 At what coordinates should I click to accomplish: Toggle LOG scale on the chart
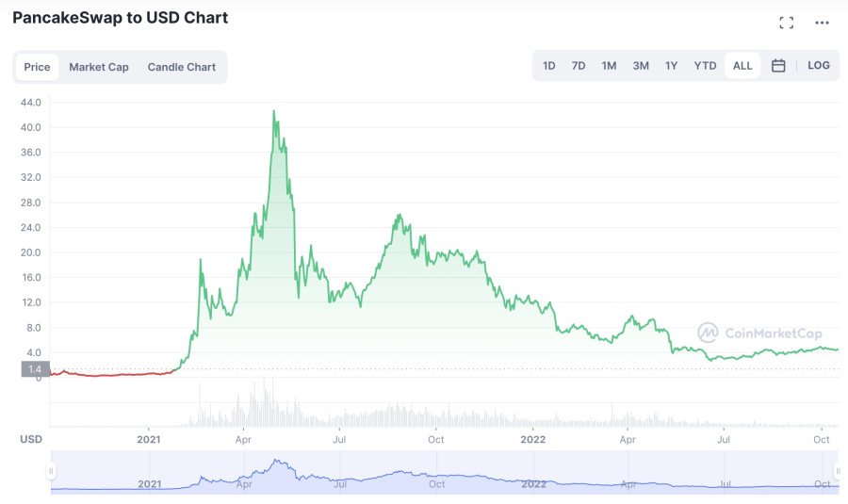pyautogui.click(x=819, y=66)
